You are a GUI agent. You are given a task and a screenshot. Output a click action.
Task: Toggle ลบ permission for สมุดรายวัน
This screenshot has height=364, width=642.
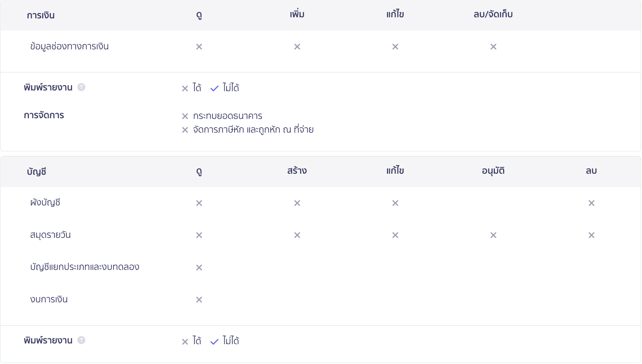pos(591,235)
